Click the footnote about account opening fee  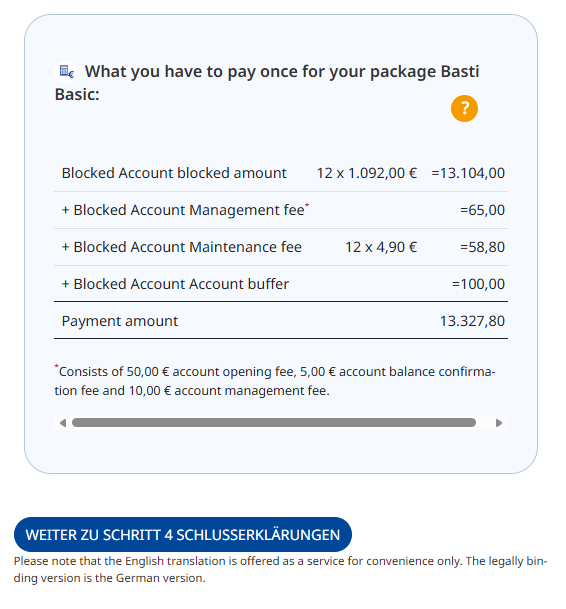tap(275, 381)
